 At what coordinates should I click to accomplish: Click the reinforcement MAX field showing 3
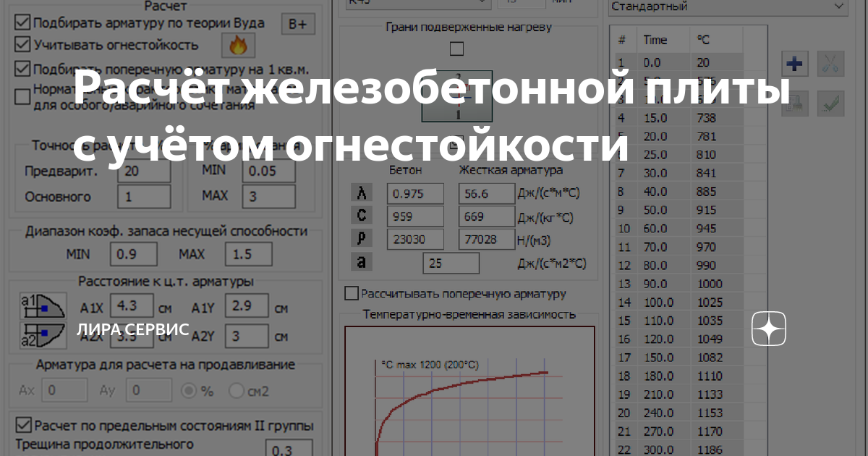tap(269, 196)
